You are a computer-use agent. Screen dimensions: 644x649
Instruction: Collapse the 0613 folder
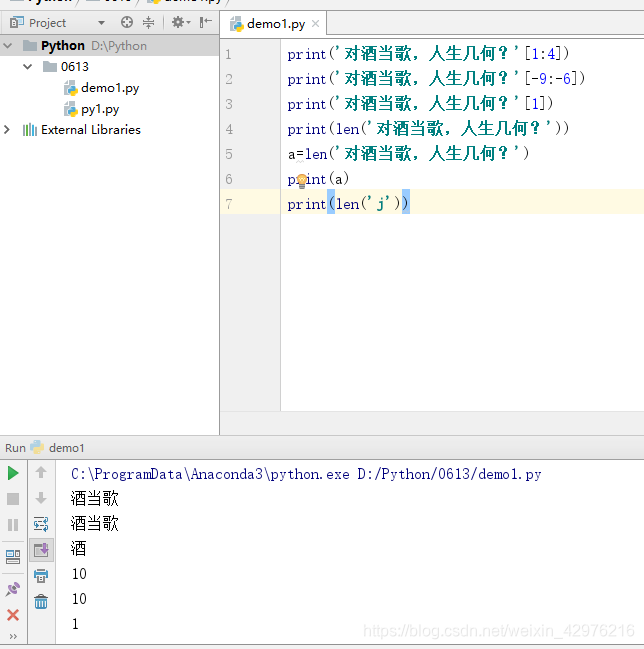(x=27, y=66)
